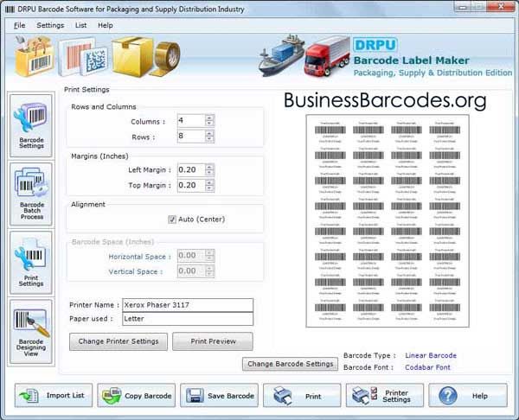
Task: Open the File menu
Action: (19, 26)
